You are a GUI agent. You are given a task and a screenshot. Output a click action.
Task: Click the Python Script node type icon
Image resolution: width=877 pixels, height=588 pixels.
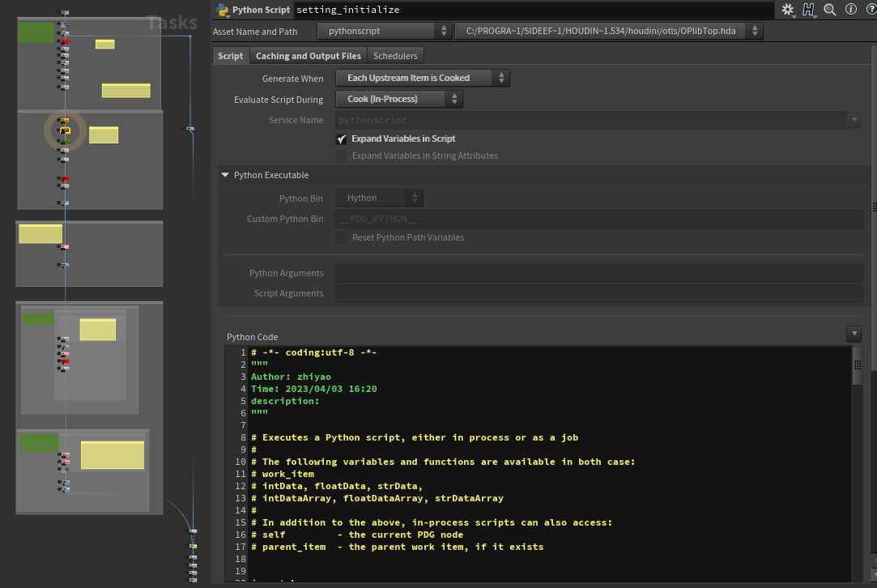point(223,10)
